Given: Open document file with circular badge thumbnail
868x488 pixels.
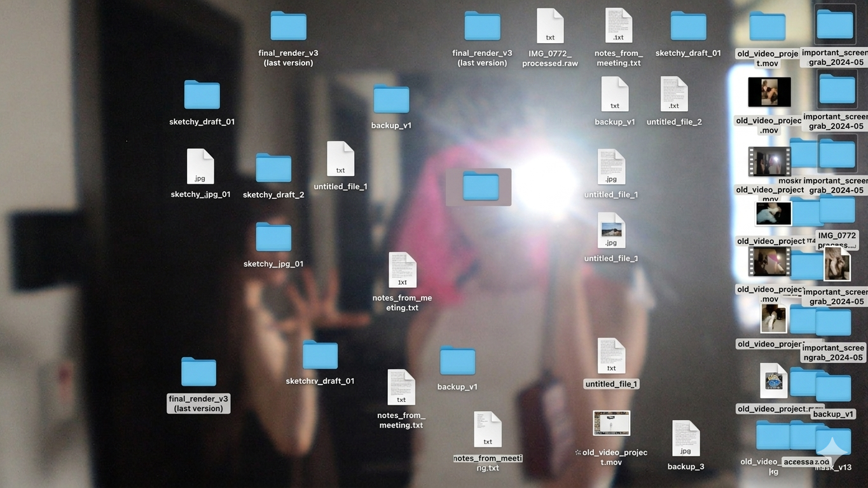Looking at the screenshot, I should click(773, 381).
